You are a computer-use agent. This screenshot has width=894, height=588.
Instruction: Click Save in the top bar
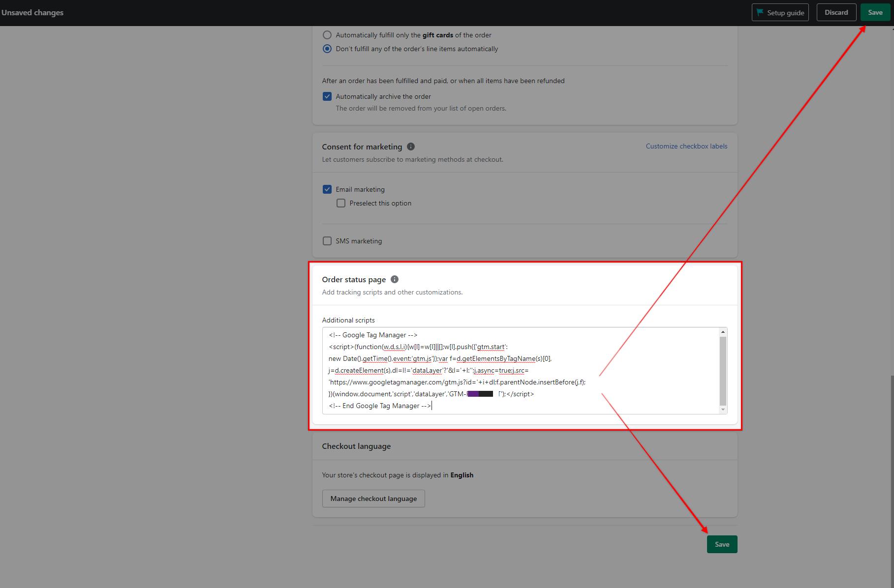(x=875, y=12)
